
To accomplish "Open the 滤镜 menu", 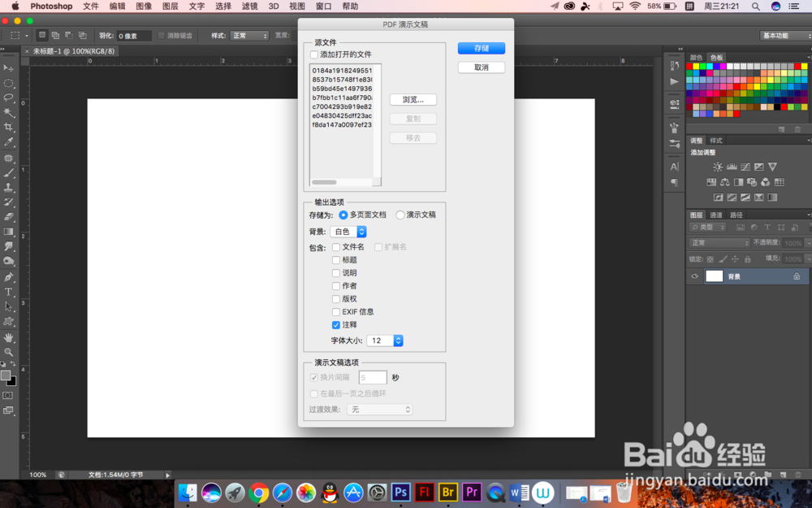I will point(249,6).
